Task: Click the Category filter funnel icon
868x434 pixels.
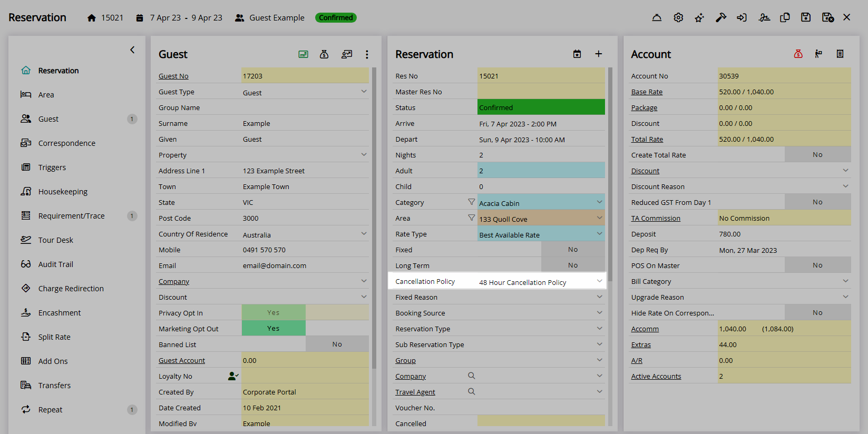Action: (x=472, y=202)
